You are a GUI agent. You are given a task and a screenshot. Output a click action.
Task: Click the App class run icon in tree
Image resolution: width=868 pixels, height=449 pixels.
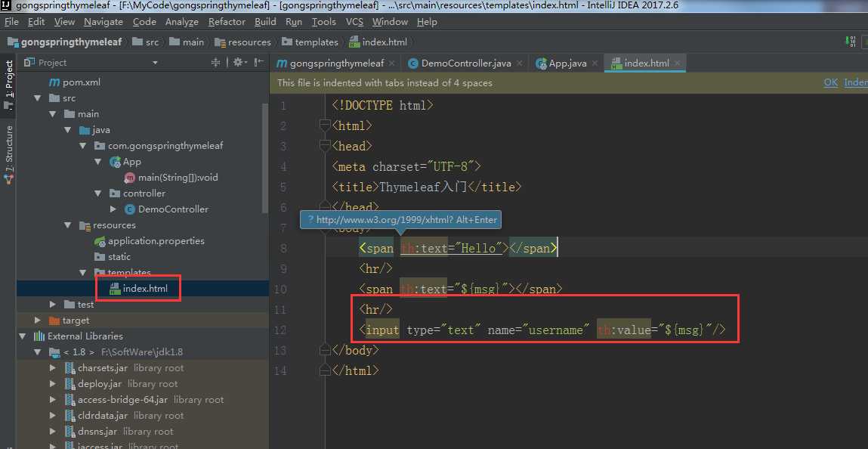(115, 162)
